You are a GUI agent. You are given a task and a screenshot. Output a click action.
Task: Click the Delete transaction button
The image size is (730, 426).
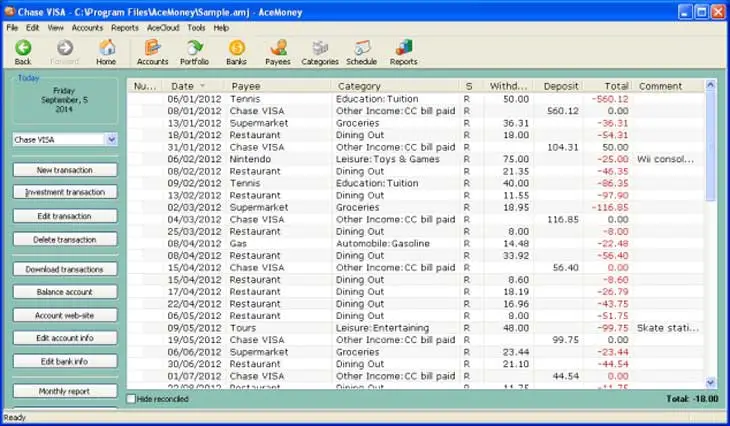[x=65, y=239]
